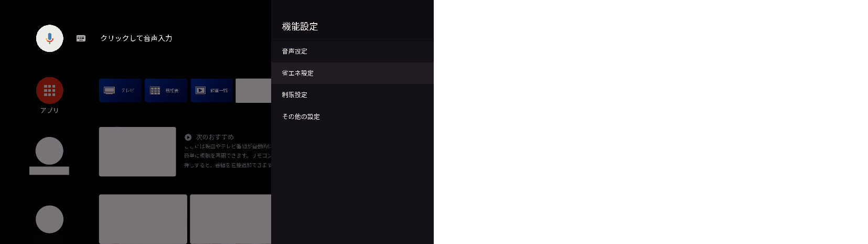Select the second thumbnail in bottom row
868x244 pixels.
click(231, 219)
